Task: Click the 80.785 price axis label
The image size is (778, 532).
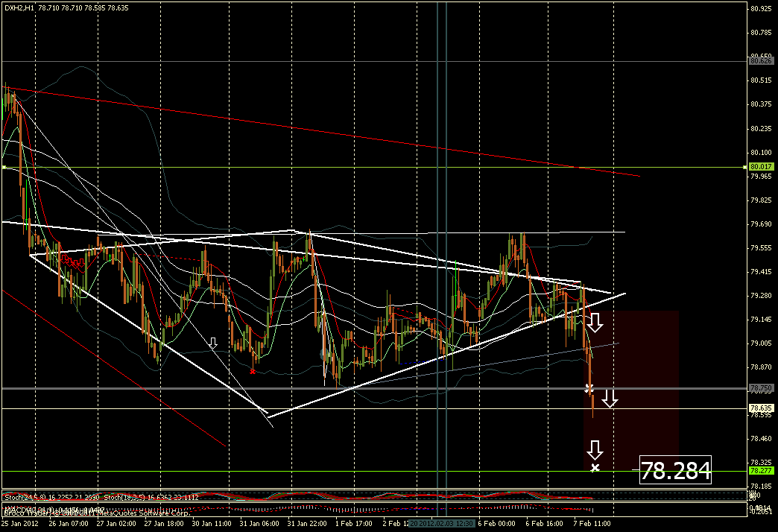Action: pyautogui.click(x=762, y=33)
